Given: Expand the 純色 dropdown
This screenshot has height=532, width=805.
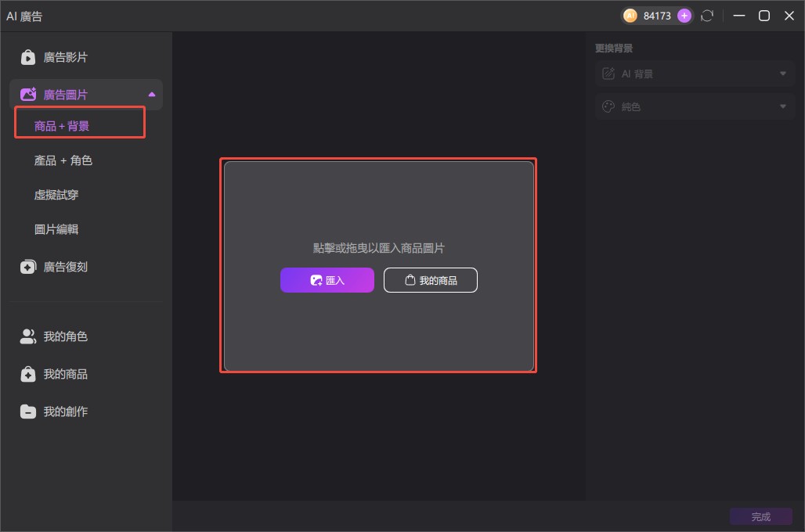Looking at the screenshot, I should 695,106.
